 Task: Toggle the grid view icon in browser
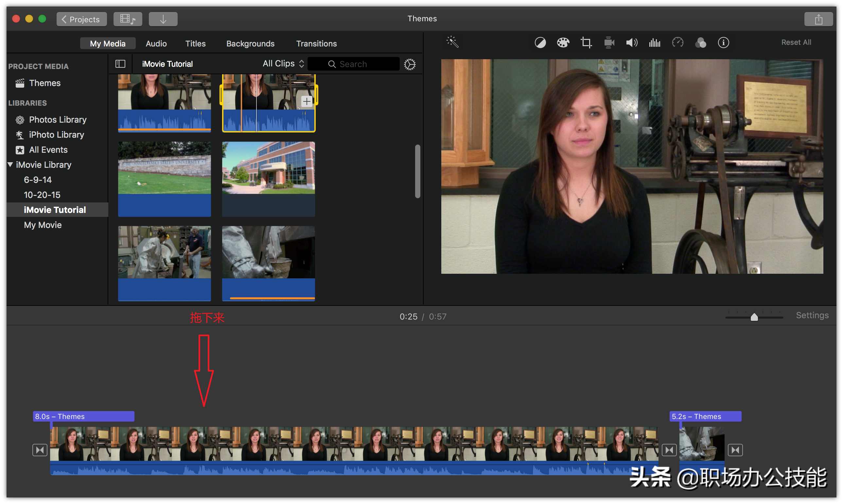pos(120,63)
